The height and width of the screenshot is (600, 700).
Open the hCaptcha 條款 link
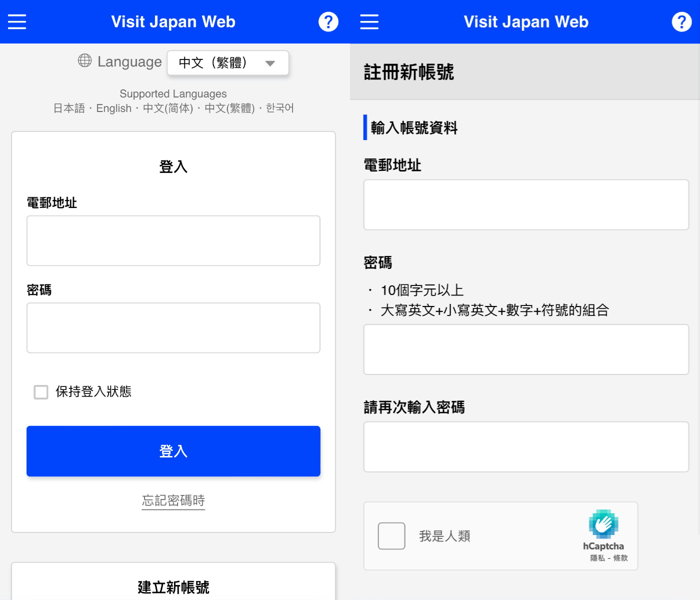pyautogui.click(x=620, y=558)
